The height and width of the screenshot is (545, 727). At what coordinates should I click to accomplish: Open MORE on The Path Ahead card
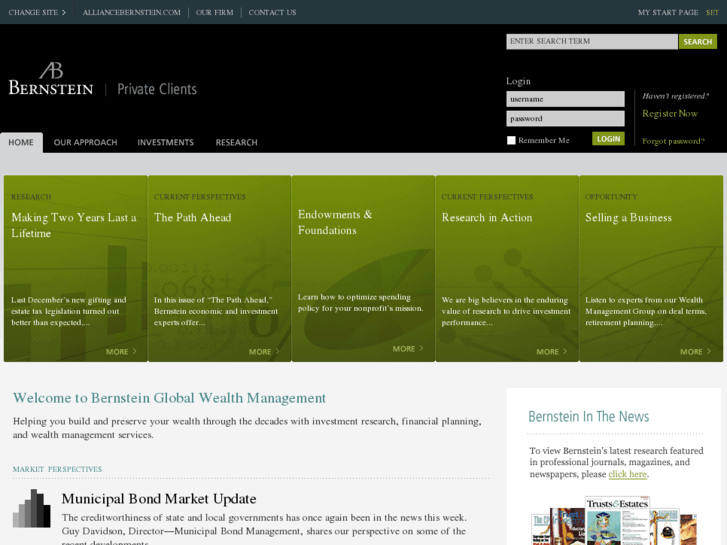click(x=264, y=352)
